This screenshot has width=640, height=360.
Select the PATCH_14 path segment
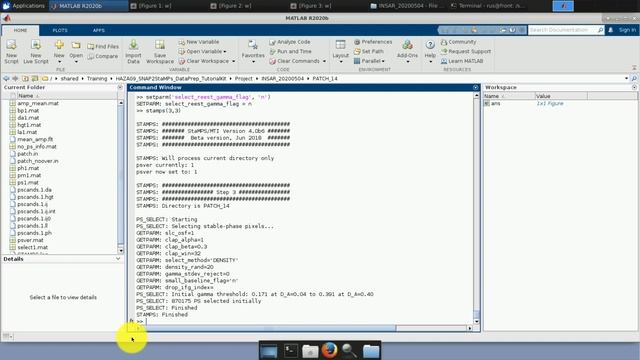click(x=325, y=78)
